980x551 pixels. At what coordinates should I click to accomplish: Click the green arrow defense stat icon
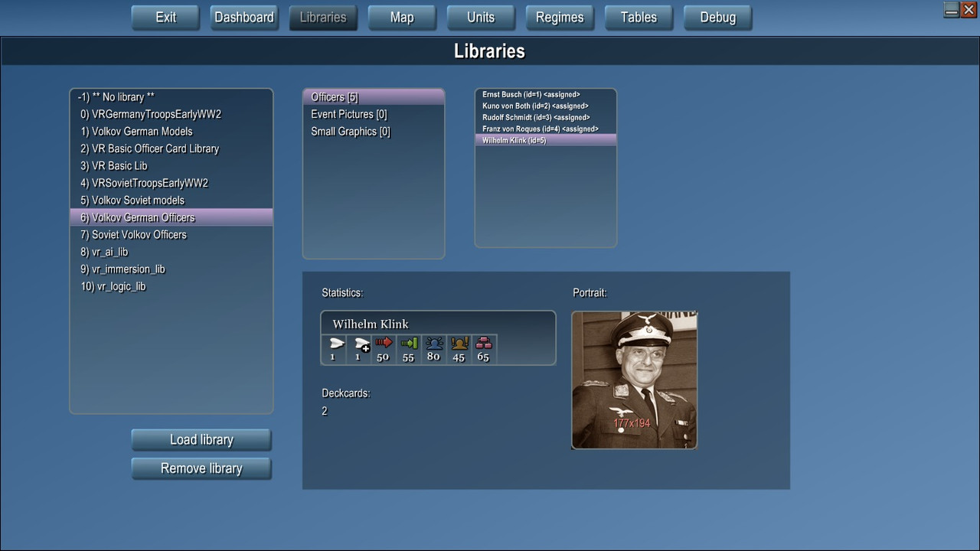pyautogui.click(x=409, y=344)
